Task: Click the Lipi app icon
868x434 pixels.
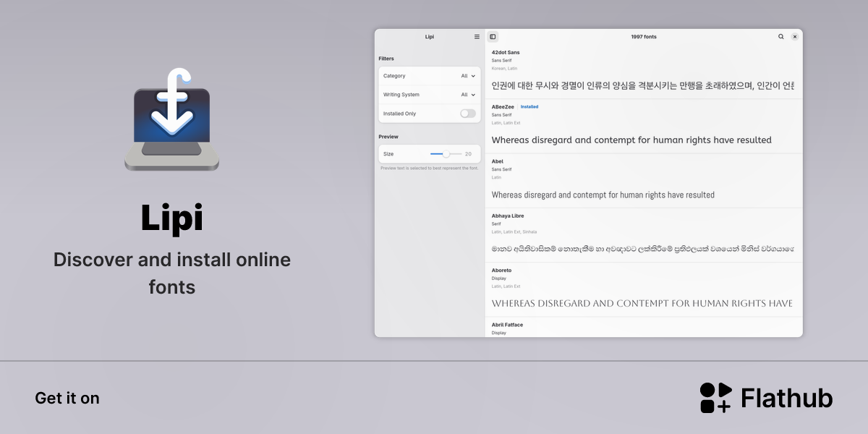Action: (171, 120)
